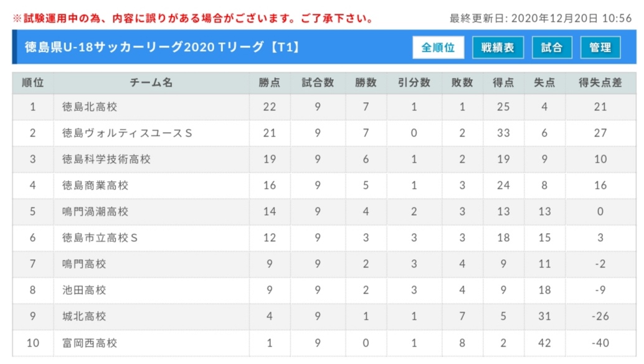Image resolution: width=644 pixels, height=364 pixels.
Task: Switch to the 戦績表 tab
Action: point(498,47)
